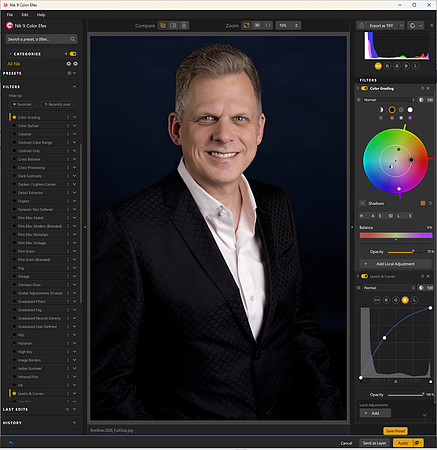The image size is (437, 450).
Task: Open the Export as TIFF dropdown arrow
Action: tap(402, 26)
